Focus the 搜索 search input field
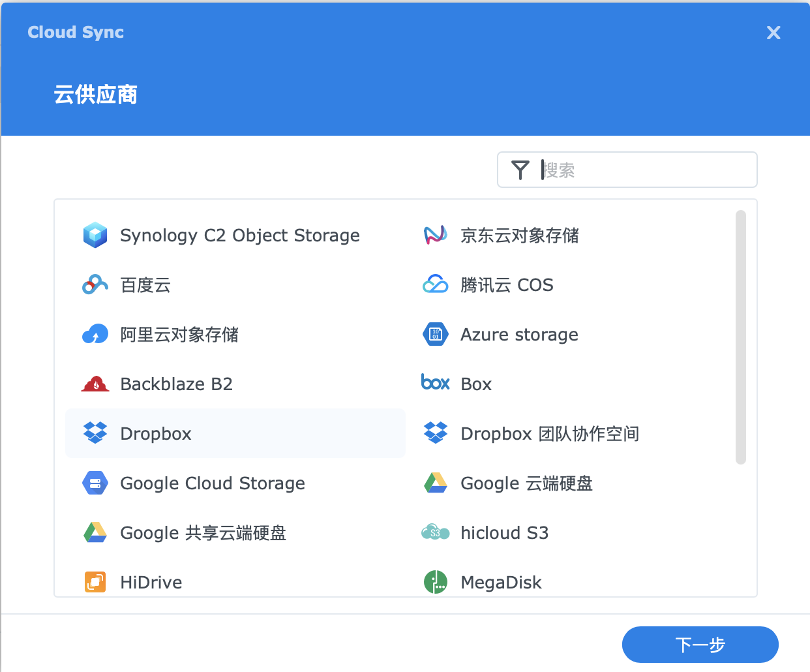The width and height of the screenshot is (810, 672). [x=627, y=170]
